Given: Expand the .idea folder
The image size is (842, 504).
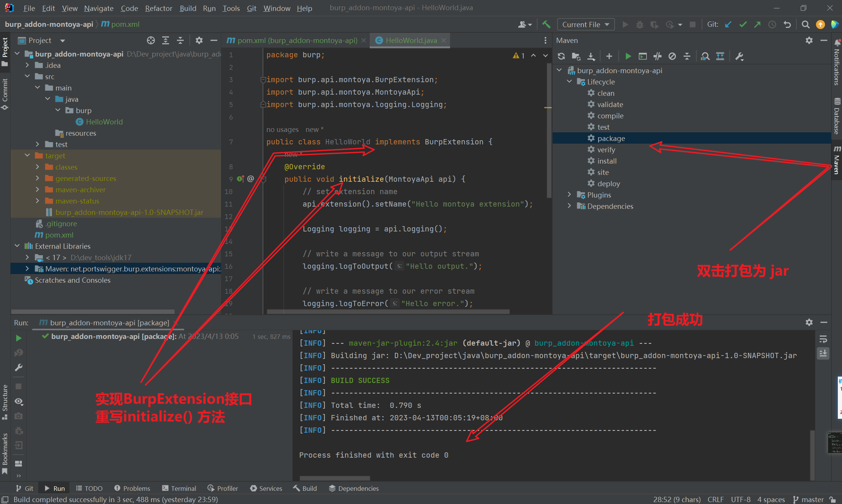Looking at the screenshot, I should coord(27,65).
